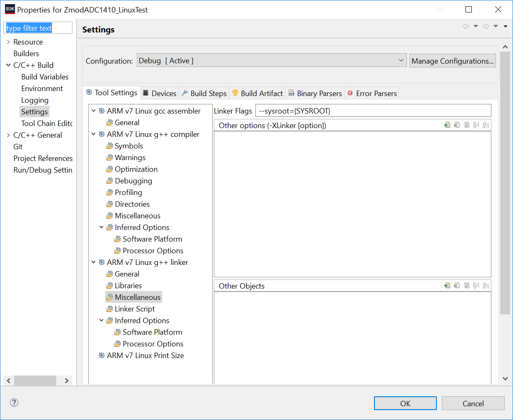Viewport: 513px width, 420px height.
Task: Open the Configuration combo box
Action: (272, 60)
